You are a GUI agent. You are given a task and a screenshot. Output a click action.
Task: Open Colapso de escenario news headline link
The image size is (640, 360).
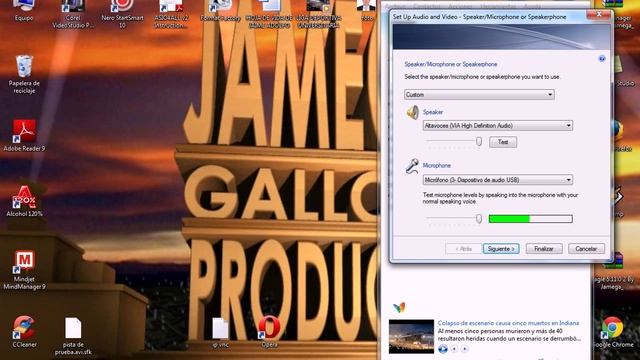click(x=508, y=323)
